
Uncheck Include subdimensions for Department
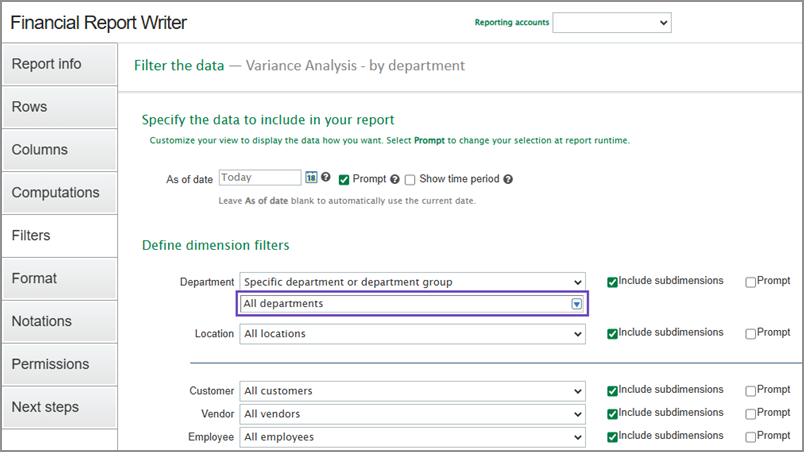[x=613, y=282]
